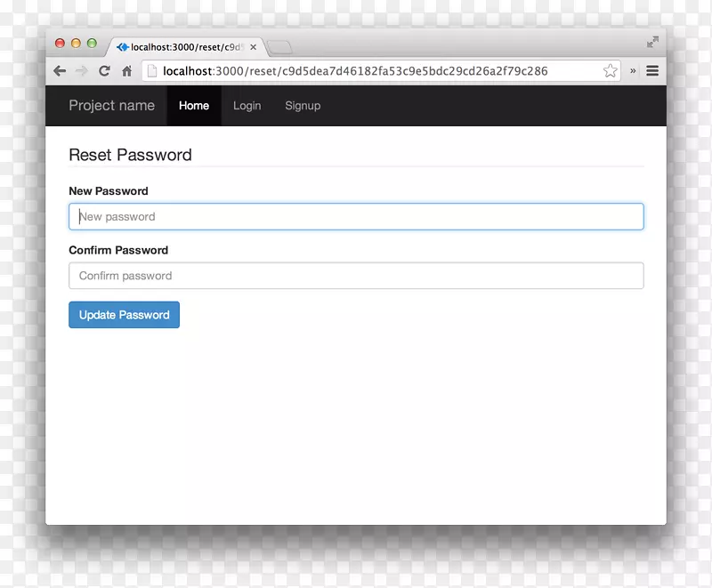Open the Login page
The height and width of the screenshot is (588, 712).
coord(247,106)
